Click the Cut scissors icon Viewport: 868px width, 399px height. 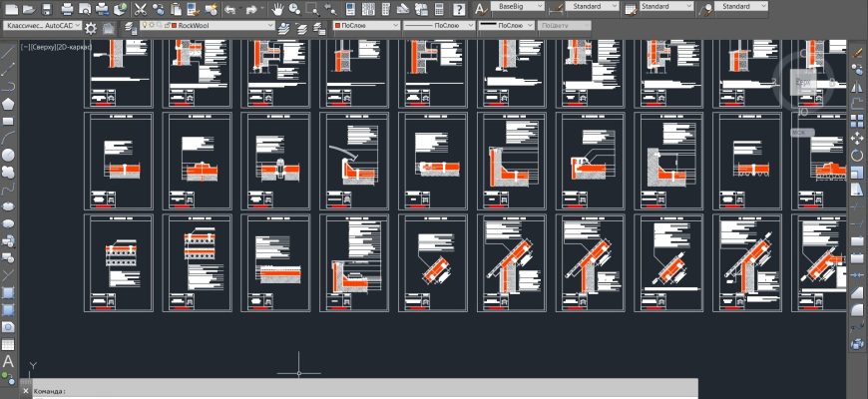click(140, 8)
